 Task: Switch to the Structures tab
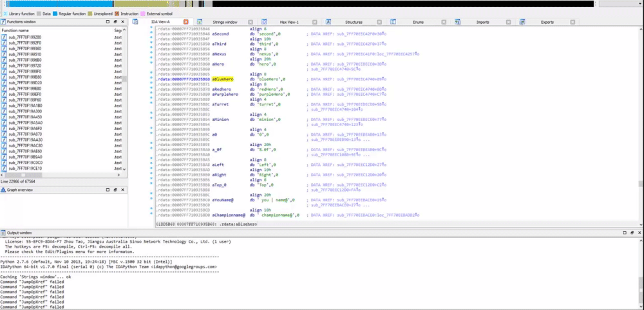coord(354,22)
